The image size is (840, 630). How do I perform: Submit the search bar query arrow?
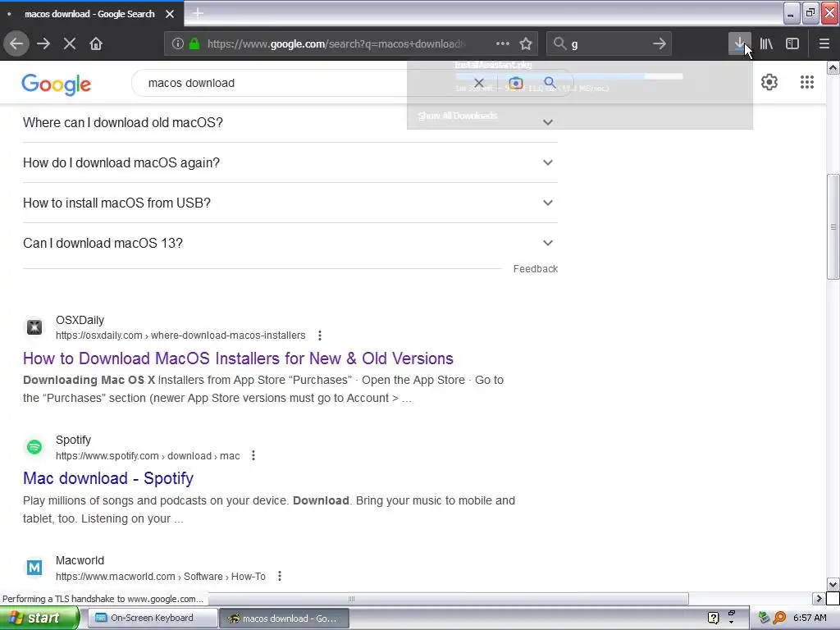click(660, 44)
